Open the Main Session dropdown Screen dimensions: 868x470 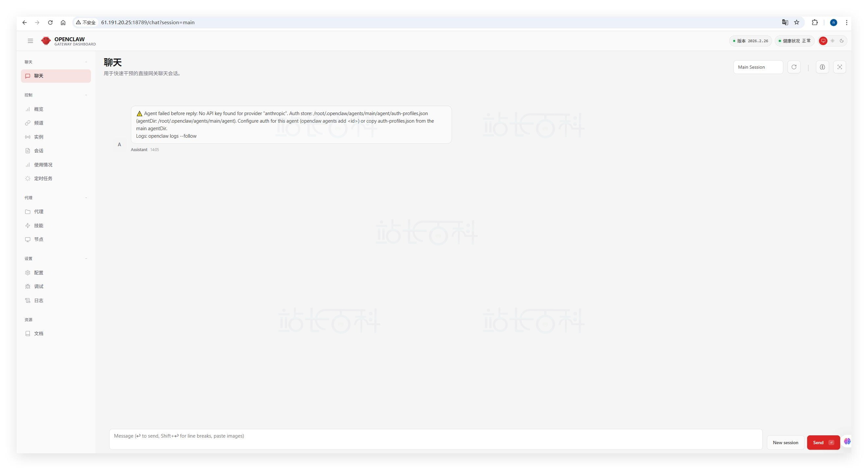point(758,67)
